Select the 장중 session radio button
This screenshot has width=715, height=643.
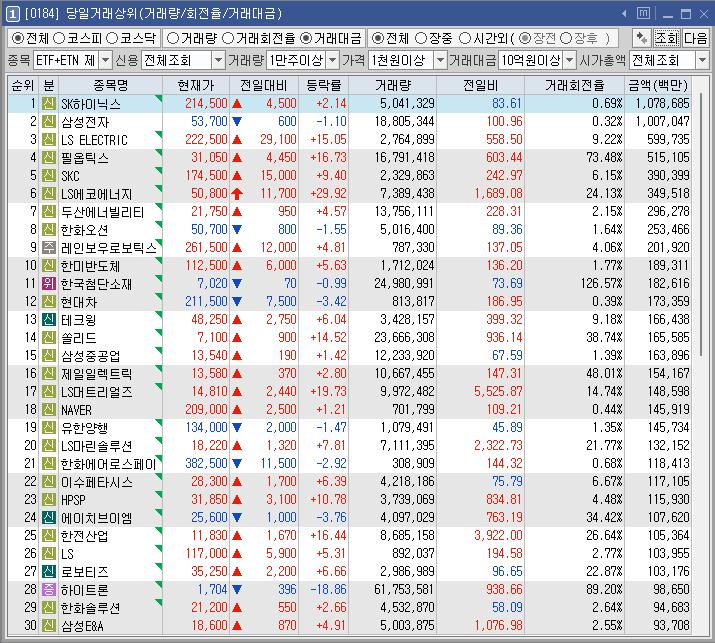point(421,38)
